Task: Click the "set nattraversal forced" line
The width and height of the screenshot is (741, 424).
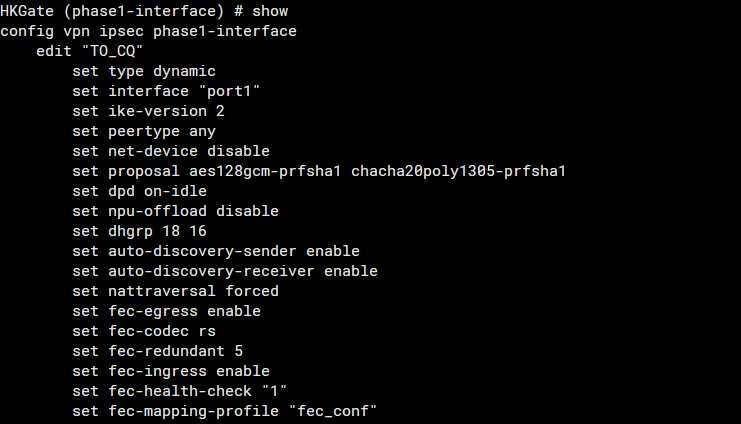Action: tap(175, 291)
